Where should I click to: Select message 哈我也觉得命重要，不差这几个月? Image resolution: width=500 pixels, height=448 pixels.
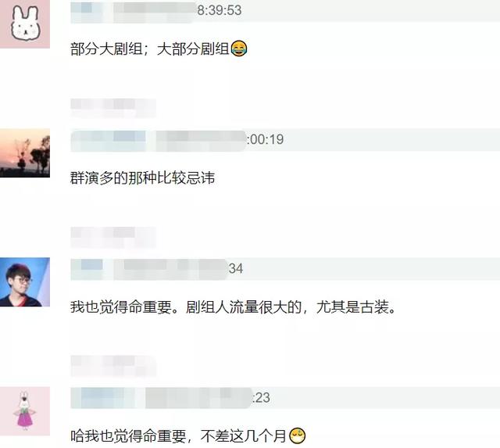click(179, 435)
